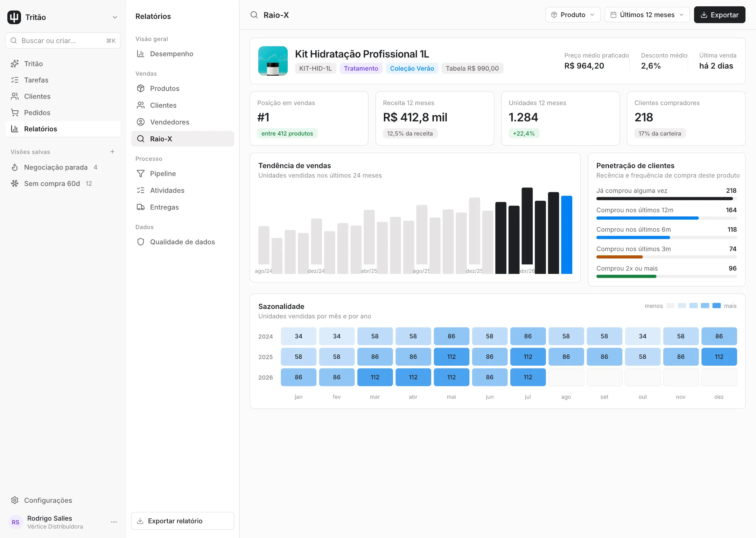Add a new saved view with plus icon
Viewport: 756px width, 538px height.
(112, 152)
